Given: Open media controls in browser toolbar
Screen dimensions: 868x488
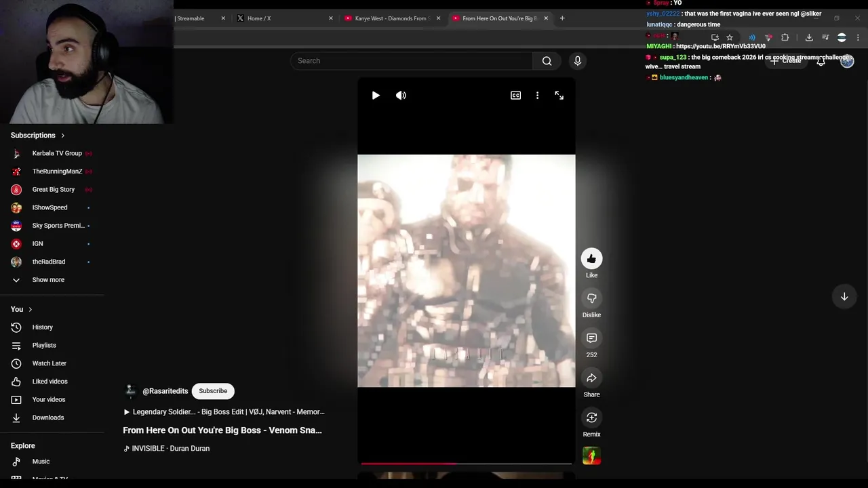Looking at the screenshot, I should coord(825,37).
